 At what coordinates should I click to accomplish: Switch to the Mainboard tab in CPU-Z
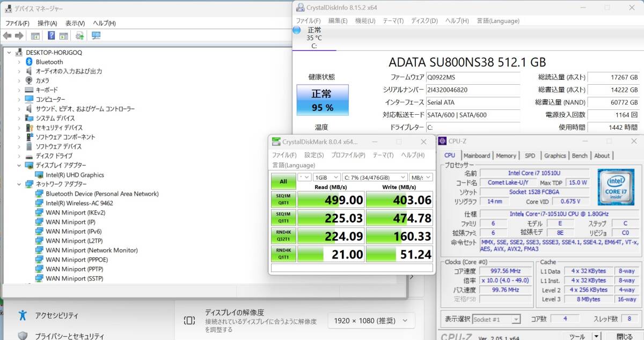tap(477, 156)
